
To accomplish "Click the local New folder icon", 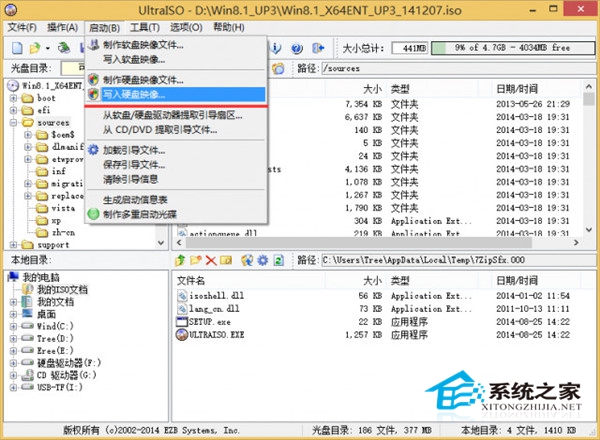I will click(x=196, y=260).
